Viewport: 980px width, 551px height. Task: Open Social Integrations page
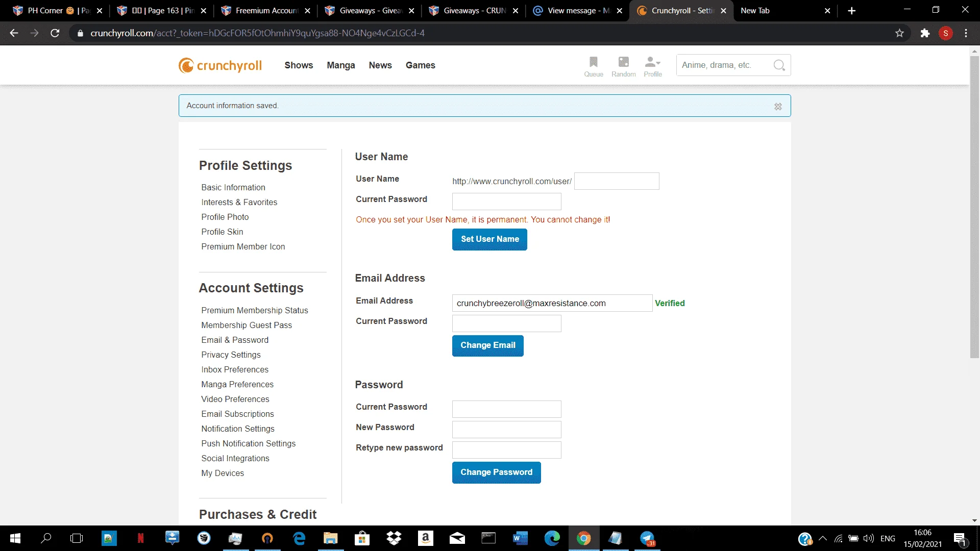(x=235, y=459)
